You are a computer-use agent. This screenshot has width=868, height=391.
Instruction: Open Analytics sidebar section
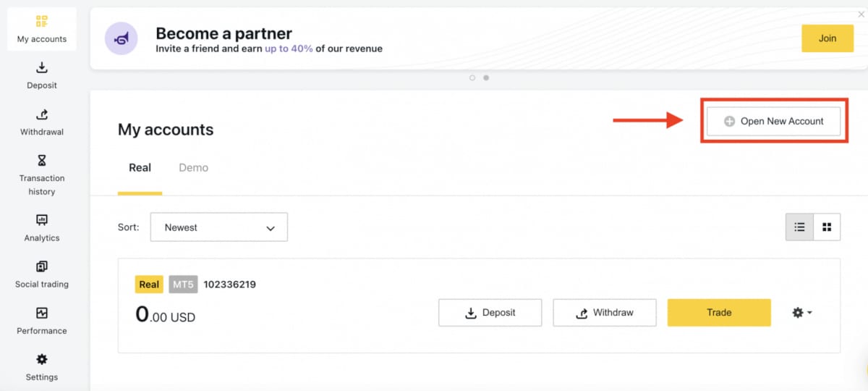[42, 228]
